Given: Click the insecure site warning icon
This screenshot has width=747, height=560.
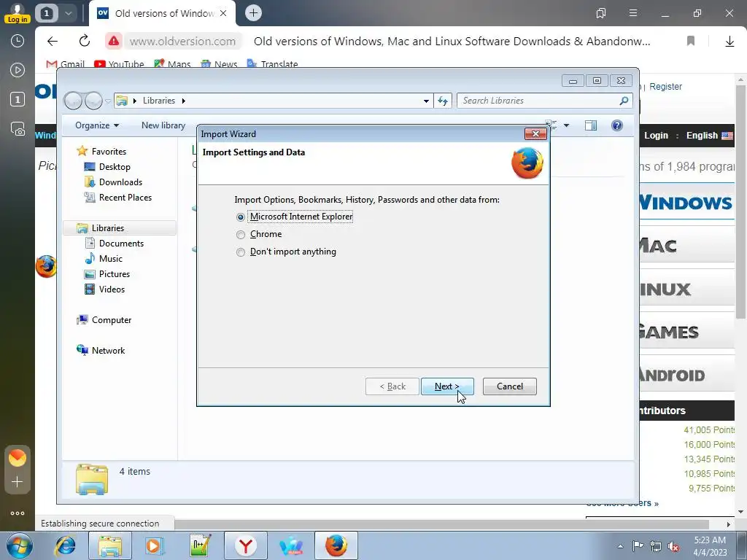Looking at the screenshot, I should pos(113,42).
